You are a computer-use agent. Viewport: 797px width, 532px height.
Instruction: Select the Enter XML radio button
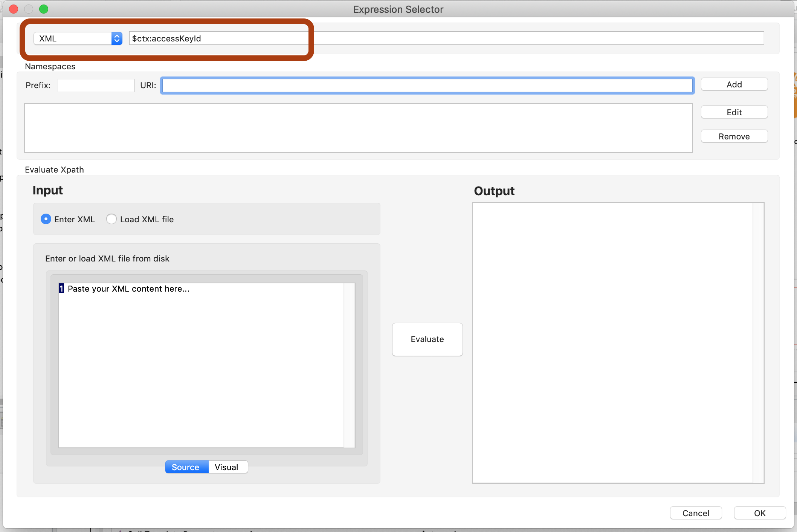pos(46,219)
